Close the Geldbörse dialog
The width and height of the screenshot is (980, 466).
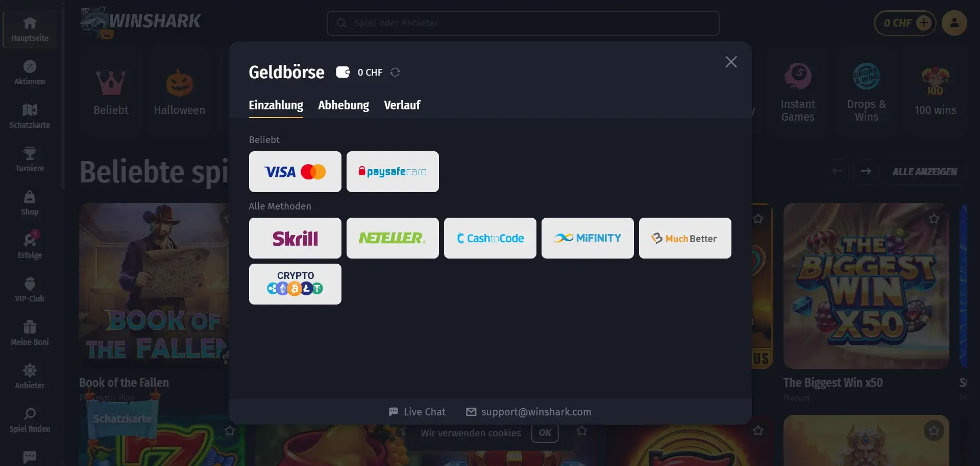click(x=731, y=62)
